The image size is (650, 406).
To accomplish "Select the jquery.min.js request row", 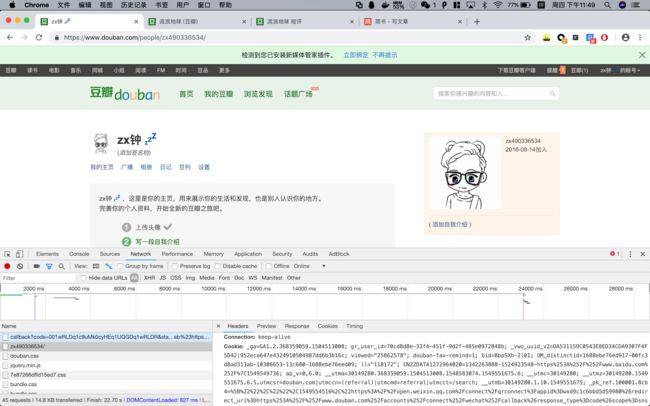I will (106, 365).
